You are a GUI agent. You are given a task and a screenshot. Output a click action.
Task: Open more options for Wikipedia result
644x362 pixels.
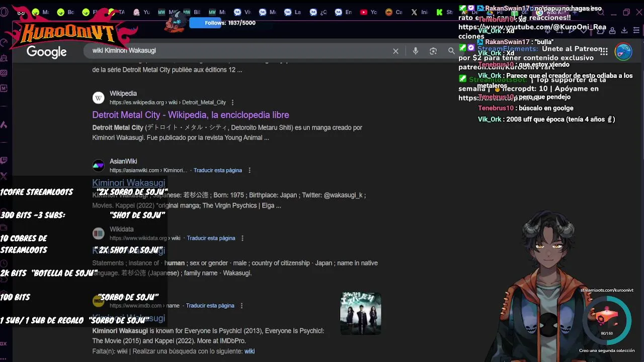(232, 103)
